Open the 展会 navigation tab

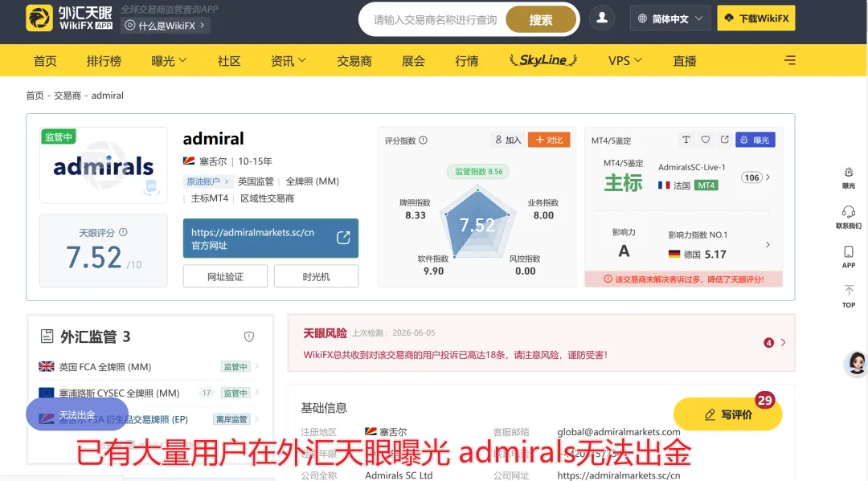click(414, 61)
